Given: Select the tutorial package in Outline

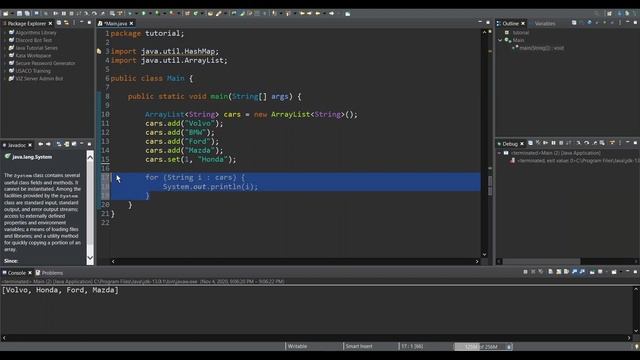Looking at the screenshot, I should click(521, 32).
